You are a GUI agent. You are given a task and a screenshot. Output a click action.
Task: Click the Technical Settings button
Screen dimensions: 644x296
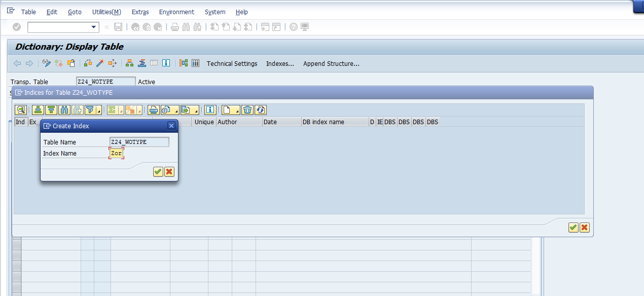point(232,63)
